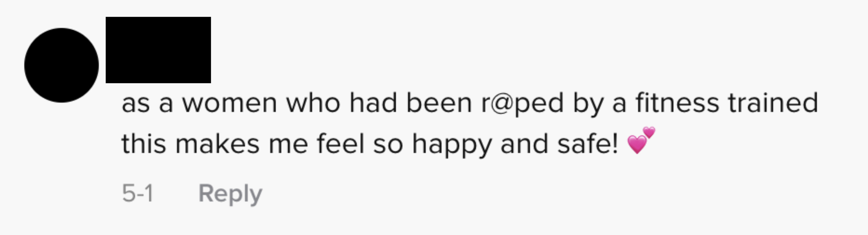Click the word "safe!" before the emoji
The image size is (868, 235).
pos(588,144)
